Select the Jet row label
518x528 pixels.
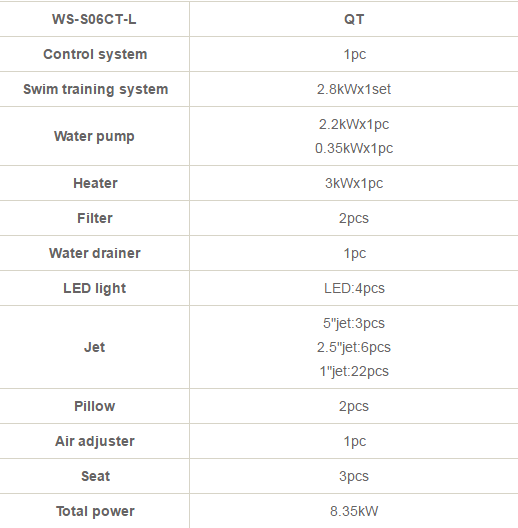(x=94, y=347)
